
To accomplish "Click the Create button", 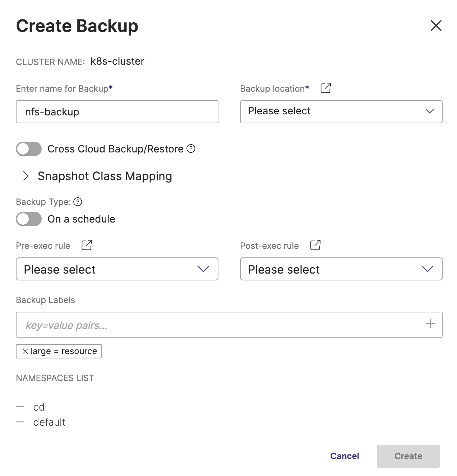I will pyautogui.click(x=408, y=456).
